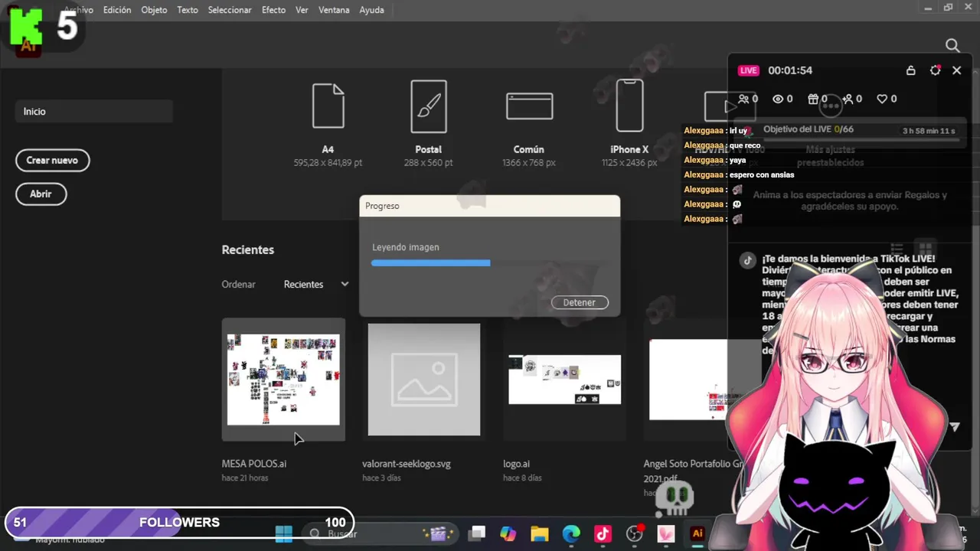Select the A4 document preset icon

(328, 106)
